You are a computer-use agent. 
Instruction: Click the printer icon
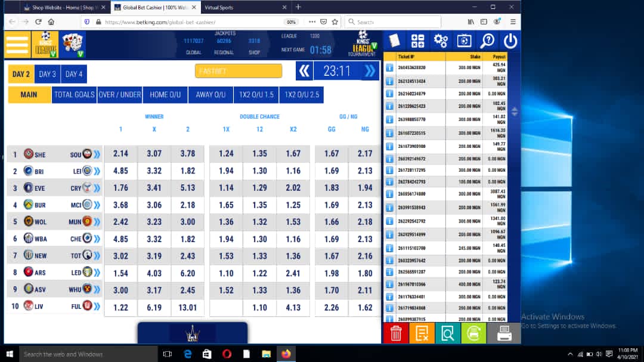point(504,333)
